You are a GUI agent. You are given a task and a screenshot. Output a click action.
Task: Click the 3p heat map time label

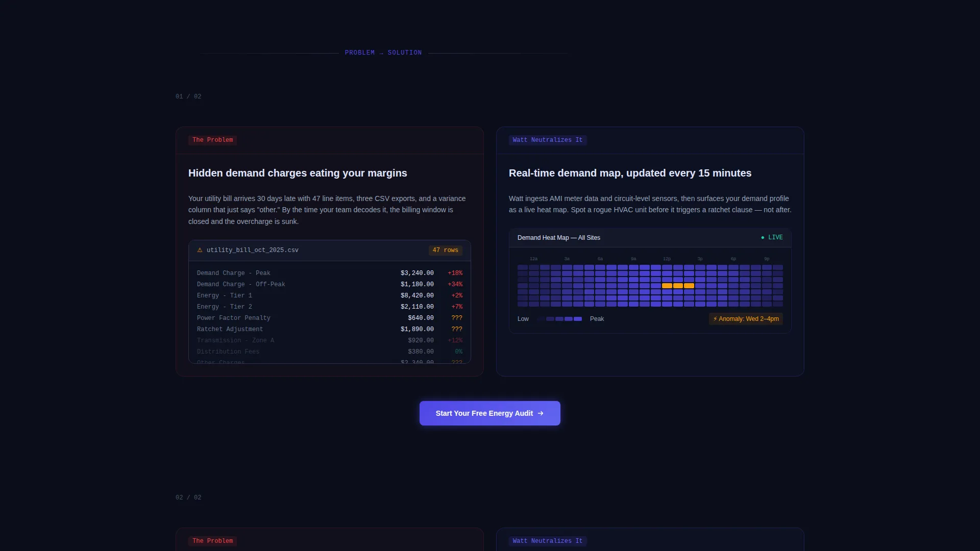click(x=700, y=259)
